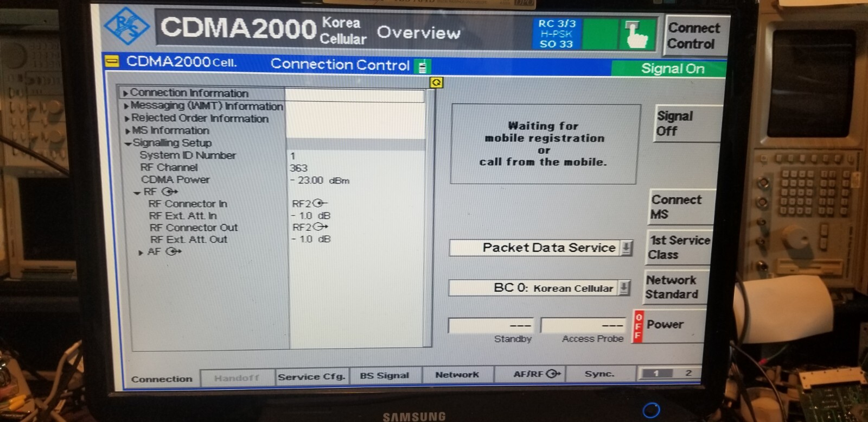Click the AF connector symbol in AF row
The height and width of the screenshot is (422, 868).
coord(174,251)
